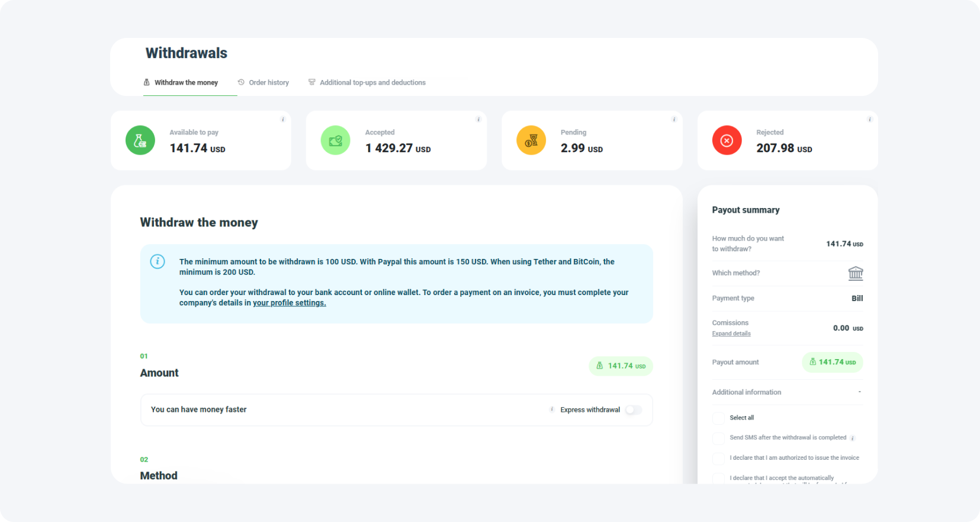Expand details under Comissions

[731, 334]
